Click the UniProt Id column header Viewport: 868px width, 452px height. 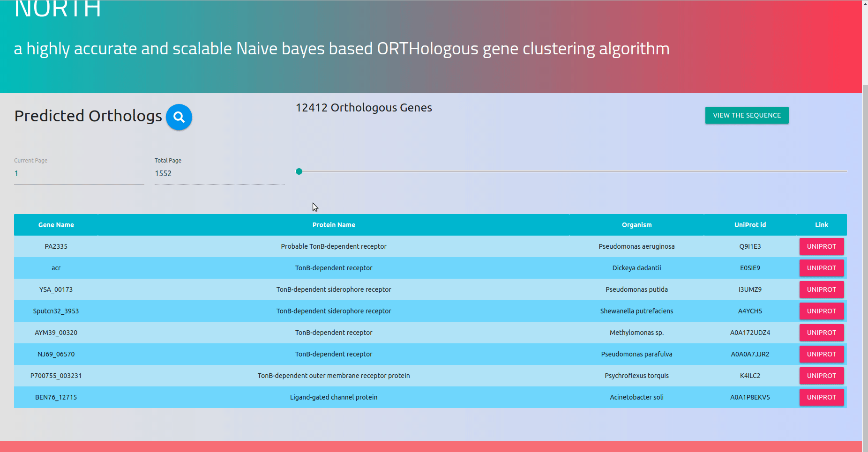pos(750,225)
